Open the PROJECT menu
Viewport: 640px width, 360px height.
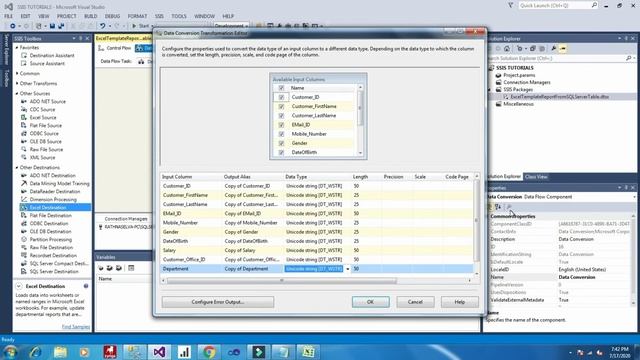pos(67,16)
